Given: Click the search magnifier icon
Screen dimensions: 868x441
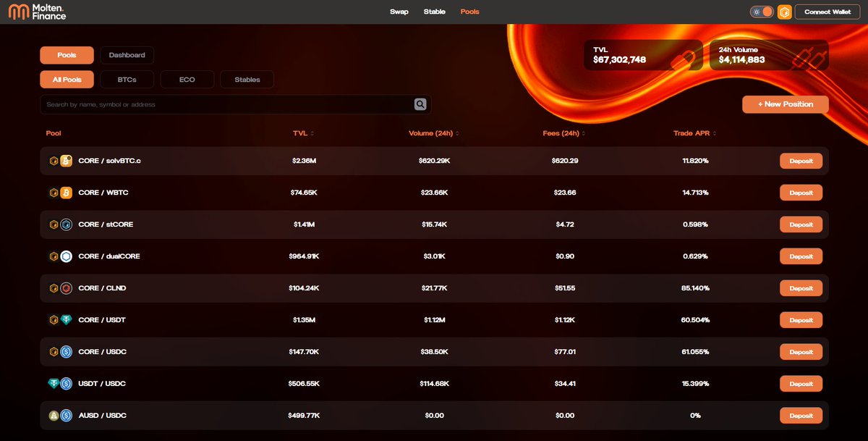Looking at the screenshot, I should tap(420, 104).
